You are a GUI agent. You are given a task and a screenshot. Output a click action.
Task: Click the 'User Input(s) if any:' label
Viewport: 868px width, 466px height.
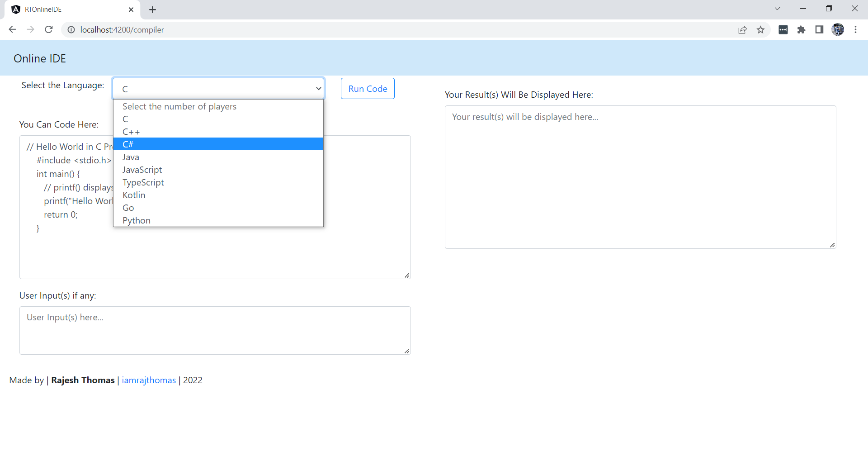[58, 295]
